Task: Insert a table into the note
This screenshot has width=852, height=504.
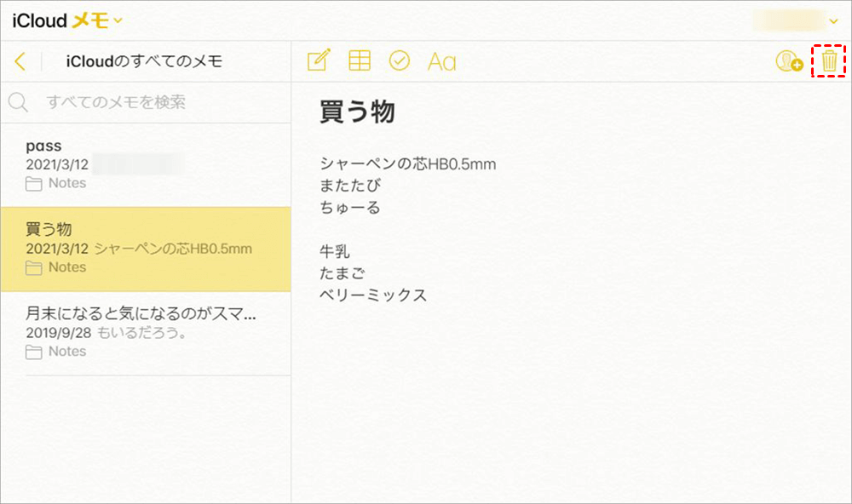Action: pos(360,60)
